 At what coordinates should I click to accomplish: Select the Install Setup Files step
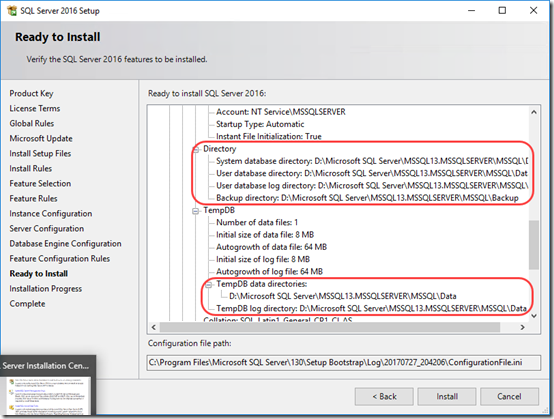[x=40, y=153]
